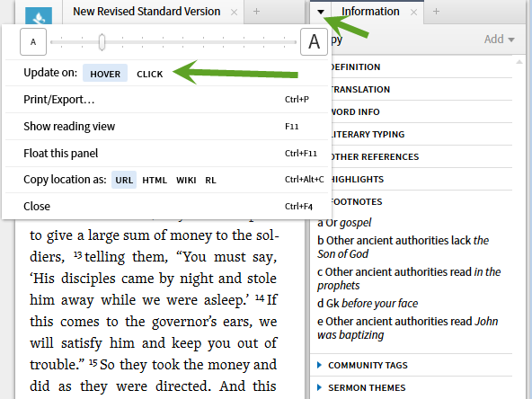Copy location as RL option
This screenshot has width=532, height=399.
click(x=210, y=180)
